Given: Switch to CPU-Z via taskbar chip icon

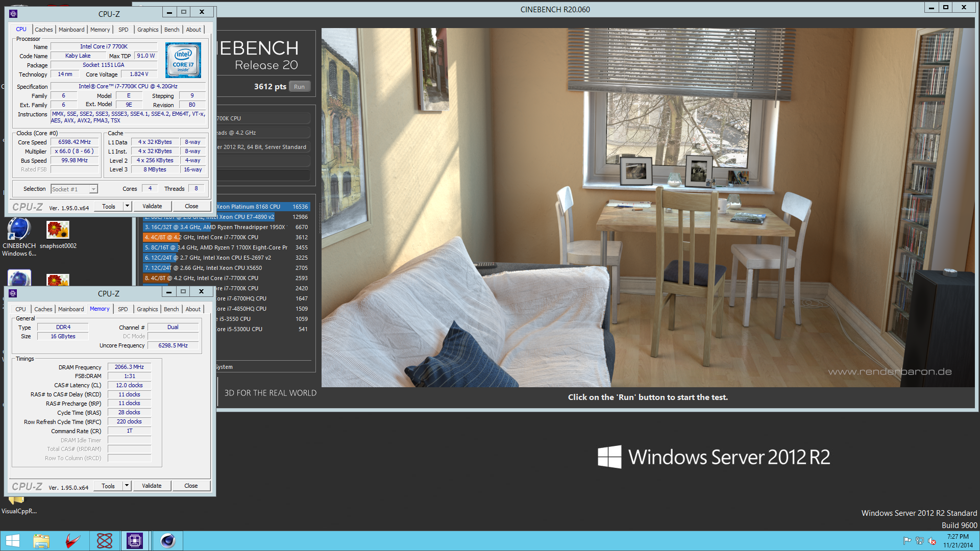Looking at the screenshot, I should pyautogui.click(x=135, y=541).
